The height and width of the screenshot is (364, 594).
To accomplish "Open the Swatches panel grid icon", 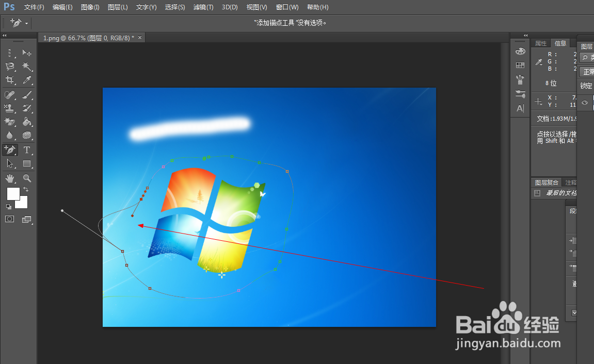I will pyautogui.click(x=520, y=65).
